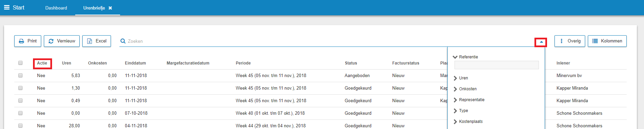This screenshot has width=644, height=129.
Task: Click the Referentie filter text field
Action: pos(497,65)
